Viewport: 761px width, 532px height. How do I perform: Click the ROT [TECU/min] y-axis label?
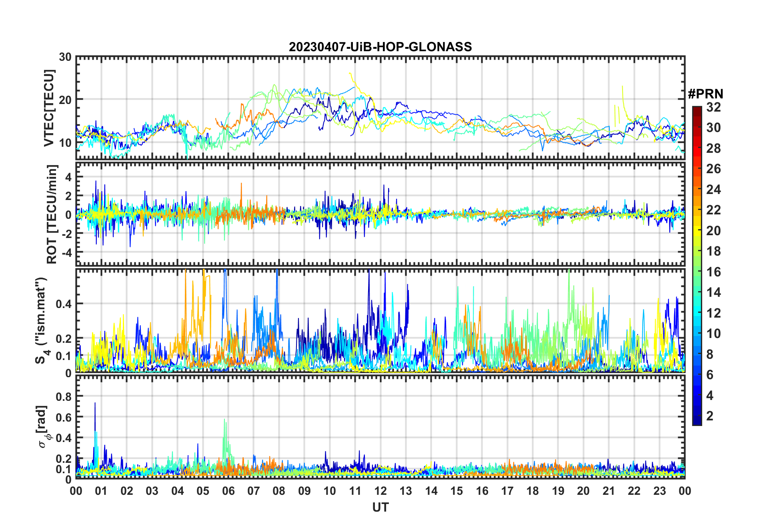coord(52,214)
